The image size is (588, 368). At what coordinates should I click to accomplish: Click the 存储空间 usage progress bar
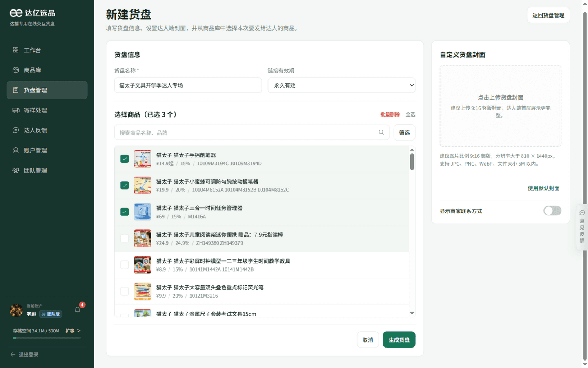tap(47, 338)
